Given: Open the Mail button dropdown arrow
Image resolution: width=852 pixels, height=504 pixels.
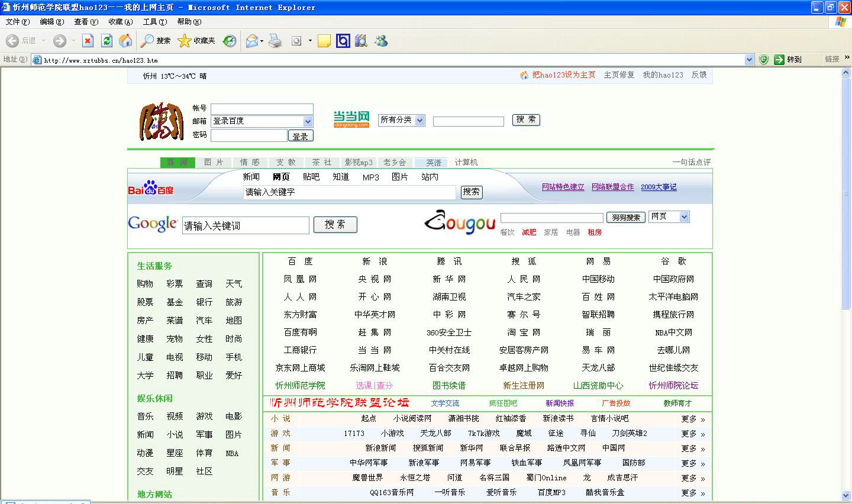Looking at the screenshot, I should [262, 41].
